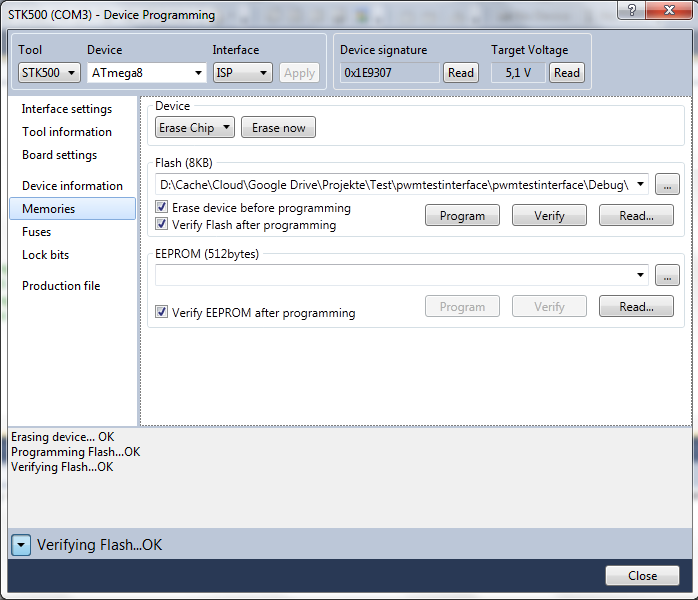Click the target voltage value 5,1 V

pos(518,73)
